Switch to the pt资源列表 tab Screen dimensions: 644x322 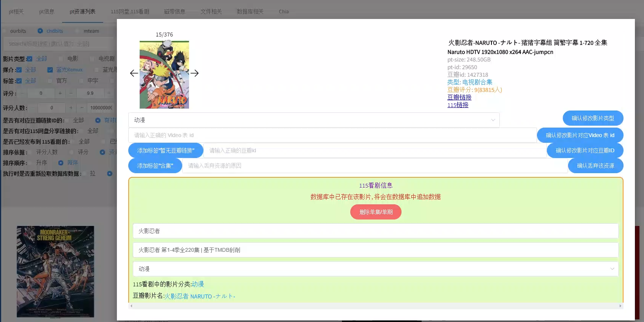[x=82, y=11]
